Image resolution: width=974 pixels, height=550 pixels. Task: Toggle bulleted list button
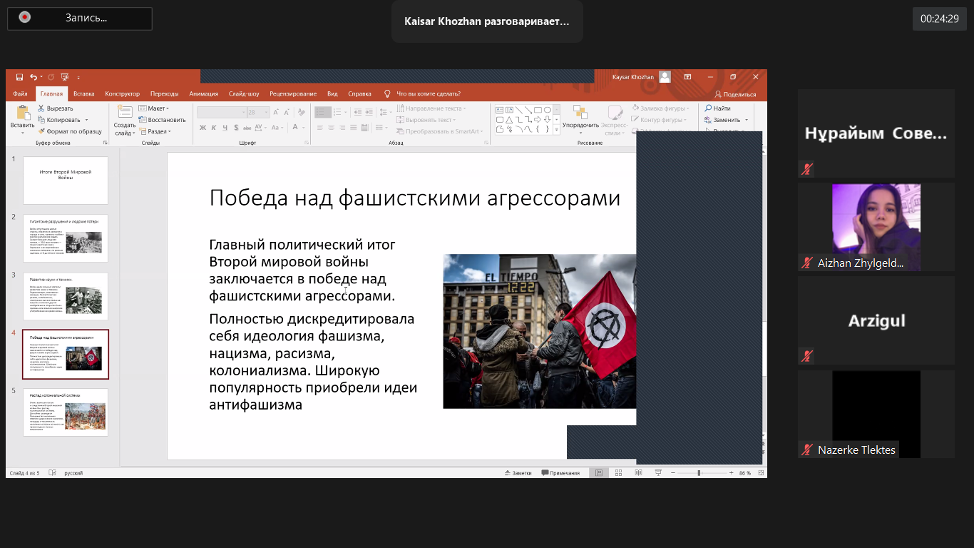[322, 112]
